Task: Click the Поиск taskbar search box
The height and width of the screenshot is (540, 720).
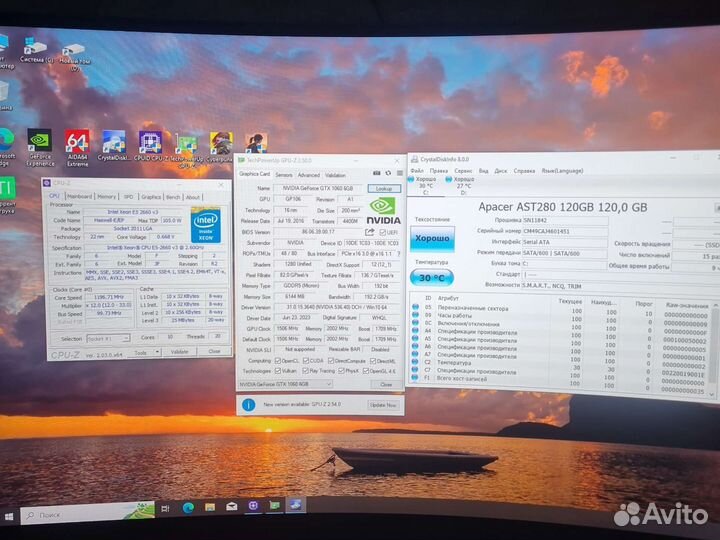Action: coord(87,514)
